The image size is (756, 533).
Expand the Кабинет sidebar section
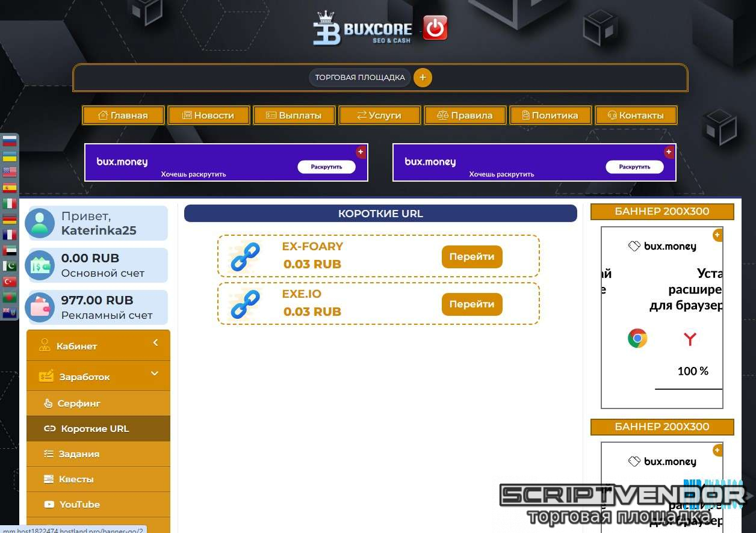(x=98, y=346)
